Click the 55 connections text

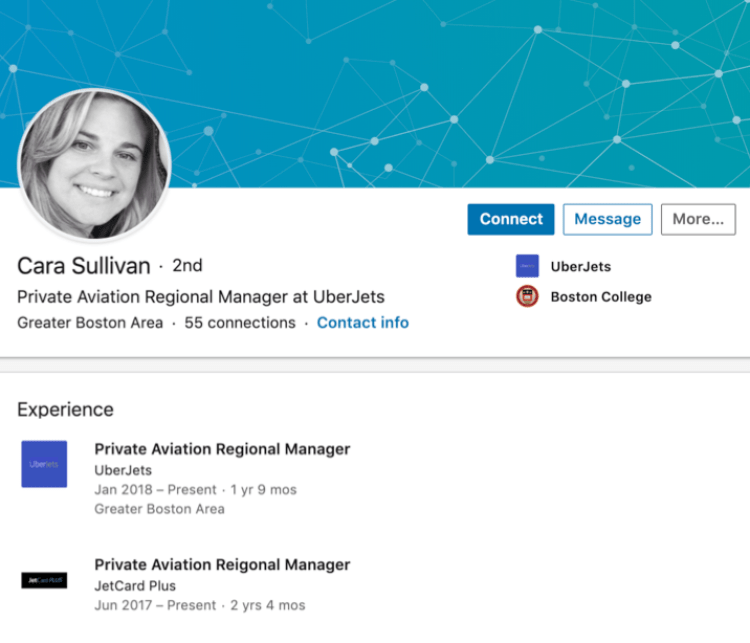coord(240,323)
